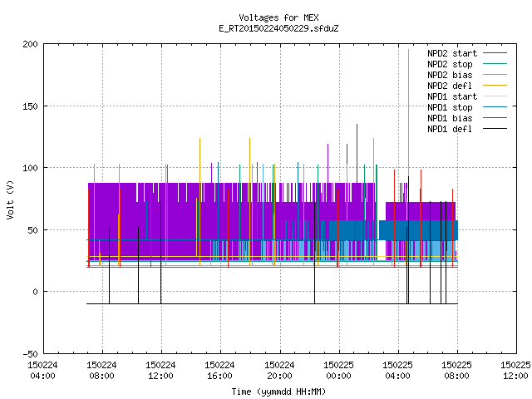Click the tall light blue spike reaching nearly 200 V
This screenshot has height=399, width=532.
click(408, 112)
